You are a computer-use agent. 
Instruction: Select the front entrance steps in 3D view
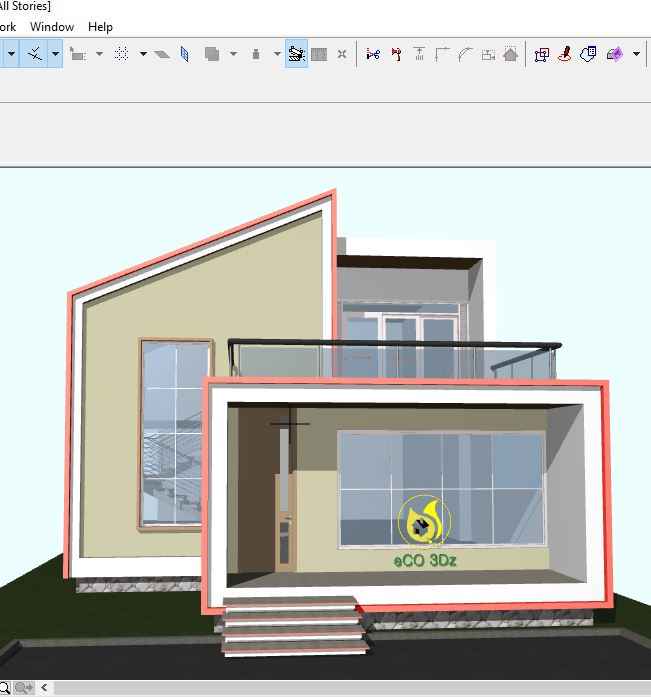[293, 626]
